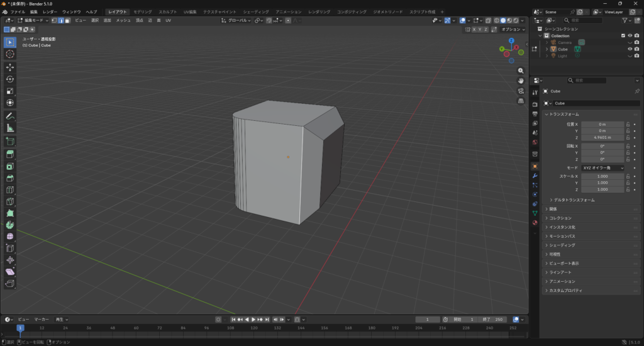Select the Rotate tool in the toolbar
This screenshot has height=346, width=644.
[10, 79]
